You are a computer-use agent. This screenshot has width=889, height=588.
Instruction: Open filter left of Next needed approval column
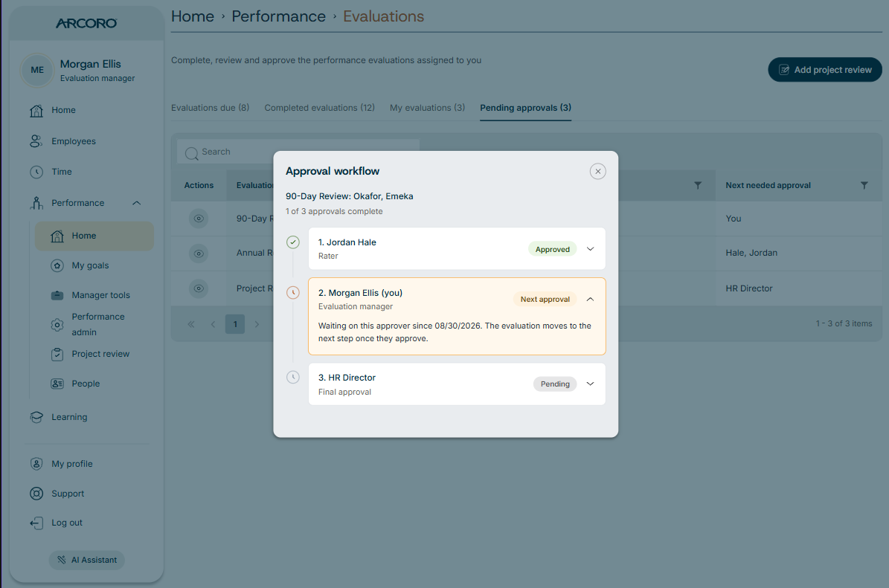click(x=698, y=185)
